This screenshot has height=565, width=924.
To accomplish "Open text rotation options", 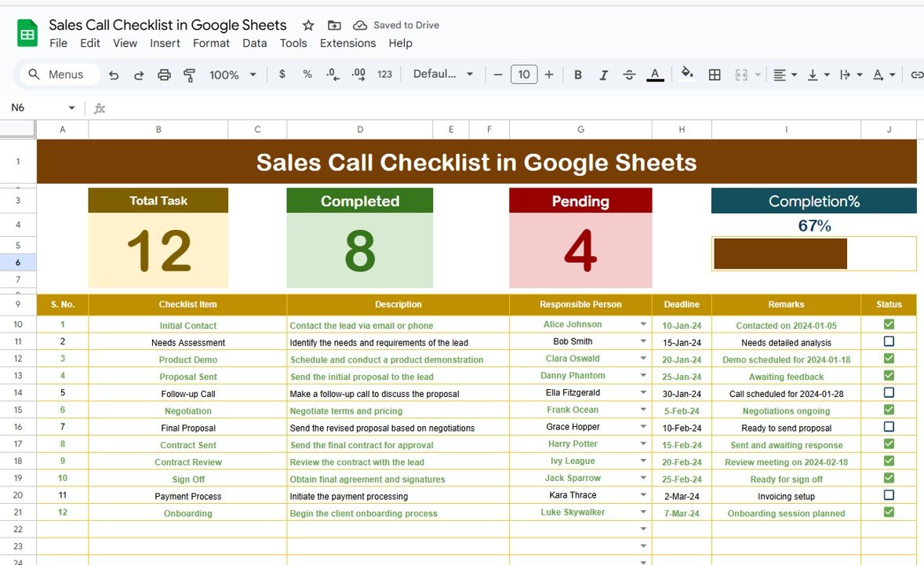I will point(884,75).
